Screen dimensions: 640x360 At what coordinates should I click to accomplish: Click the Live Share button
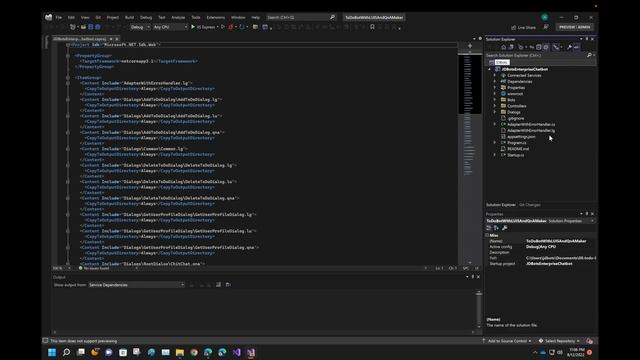pos(523,28)
